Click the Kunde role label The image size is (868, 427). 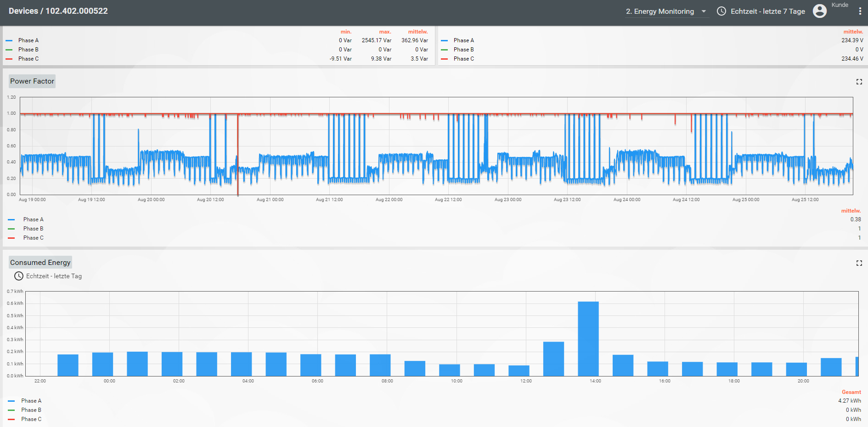(x=840, y=5)
